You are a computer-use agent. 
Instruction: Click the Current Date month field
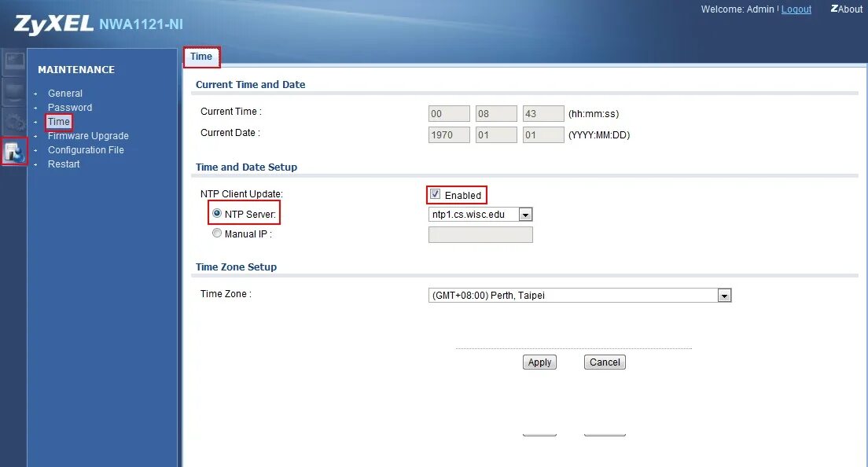pyautogui.click(x=496, y=134)
